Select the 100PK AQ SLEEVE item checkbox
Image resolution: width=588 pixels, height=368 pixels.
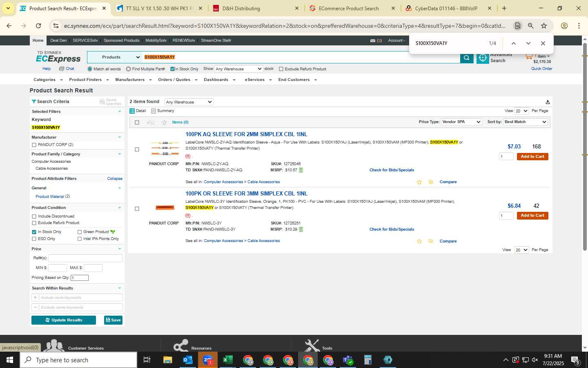click(137, 150)
